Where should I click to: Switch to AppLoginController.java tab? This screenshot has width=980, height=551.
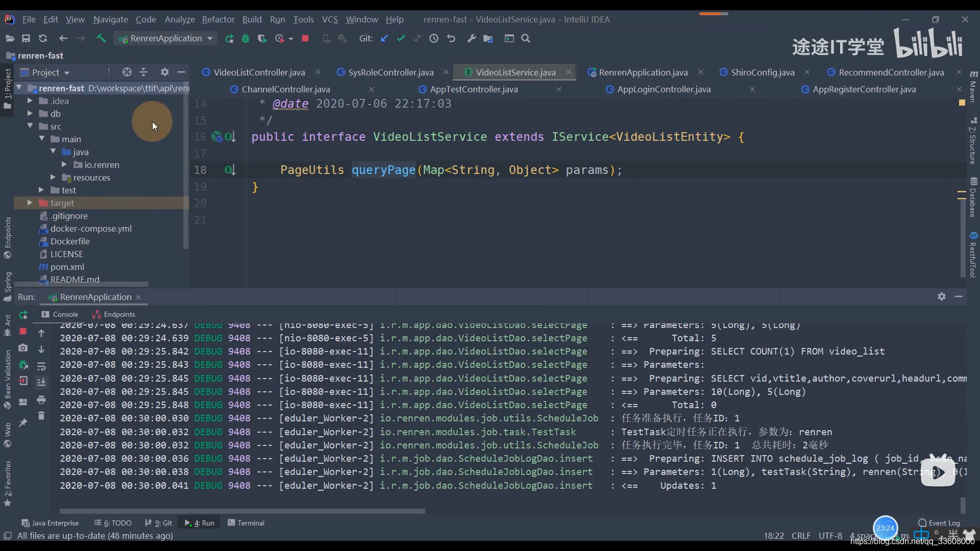[664, 89]
